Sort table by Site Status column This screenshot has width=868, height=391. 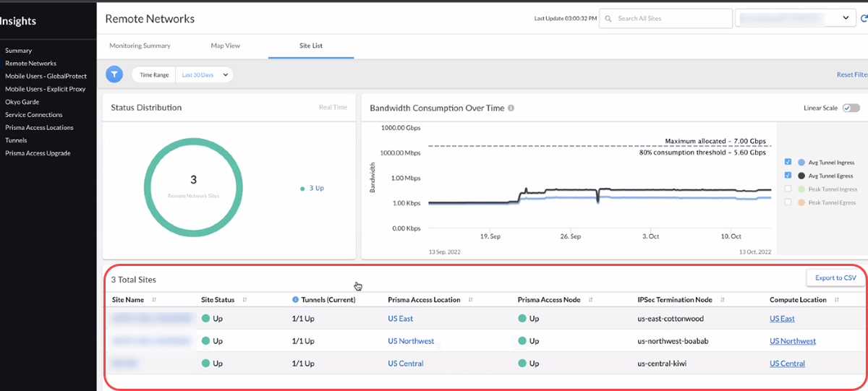click(x=244, y=300)
